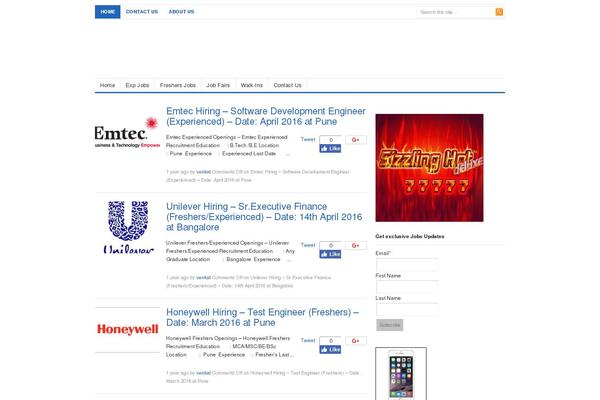Open Honeywell Hiring Test Engineer article
This screenshot has width=600, height=400.
[x=262, y=317]
